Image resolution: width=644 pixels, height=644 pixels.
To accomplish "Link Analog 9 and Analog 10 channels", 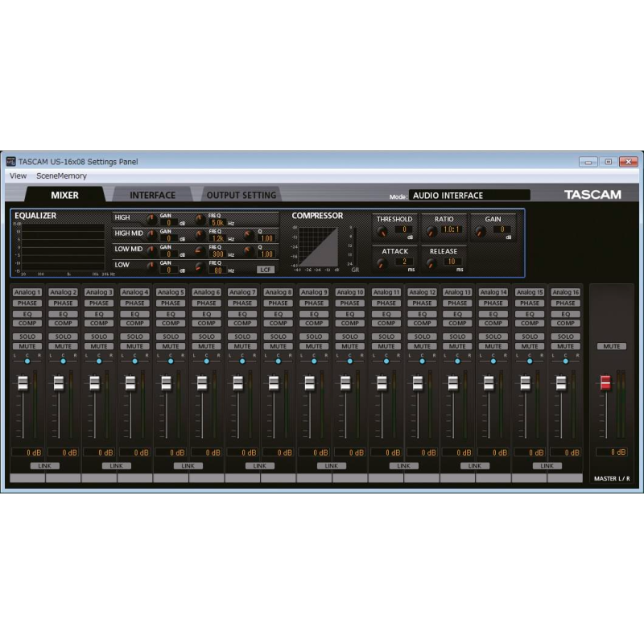I will click(332, 466).
